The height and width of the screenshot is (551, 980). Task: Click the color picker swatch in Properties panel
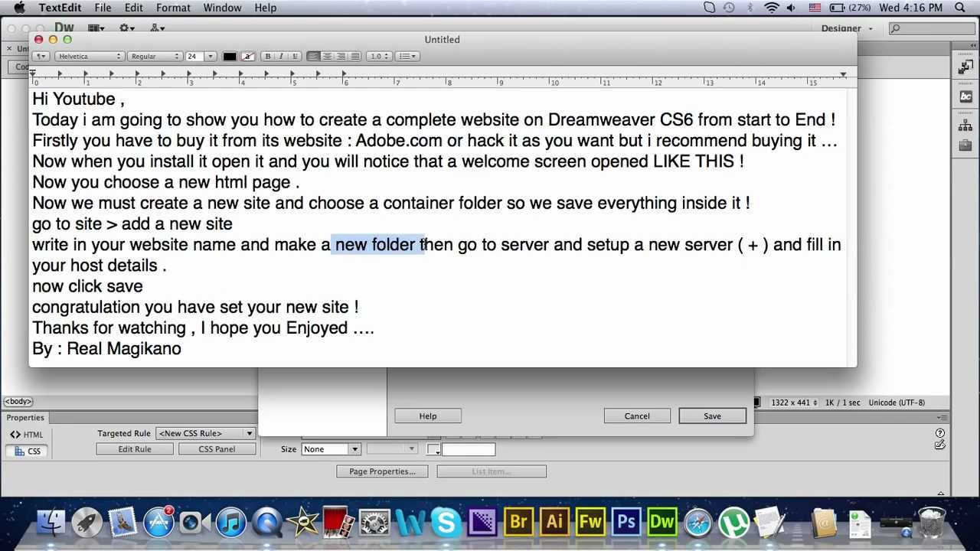[x=433, y=449]
